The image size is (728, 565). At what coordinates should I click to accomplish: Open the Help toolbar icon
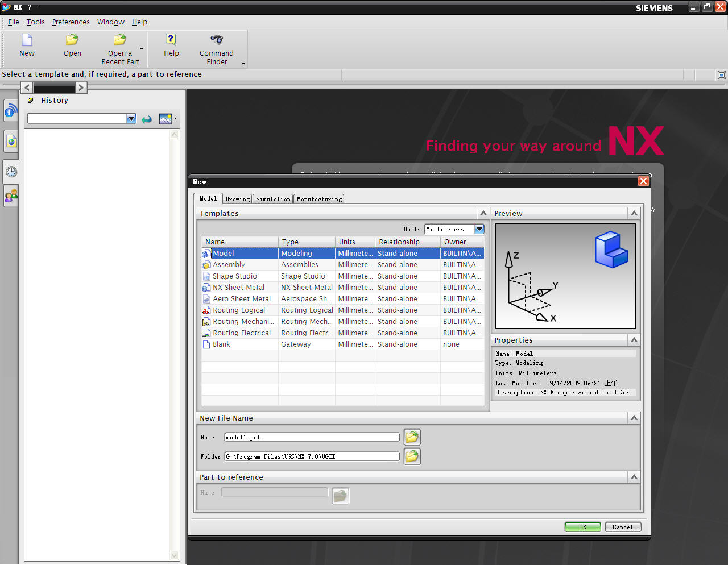tap(171, 40)
